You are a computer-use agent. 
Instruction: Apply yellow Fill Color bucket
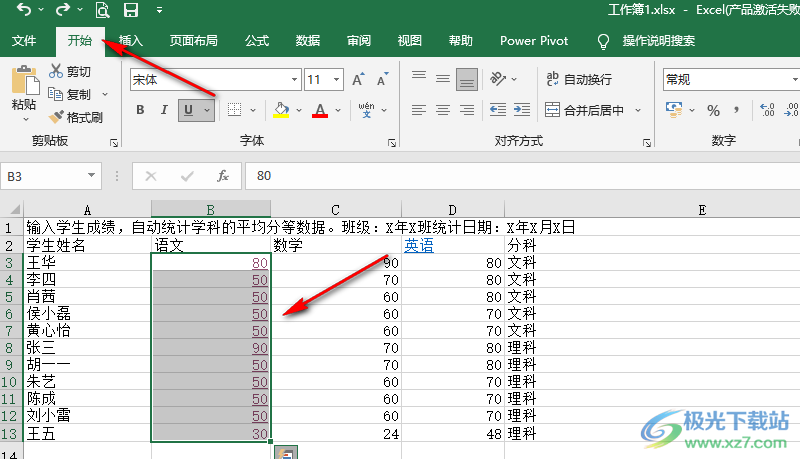(281, 110)
